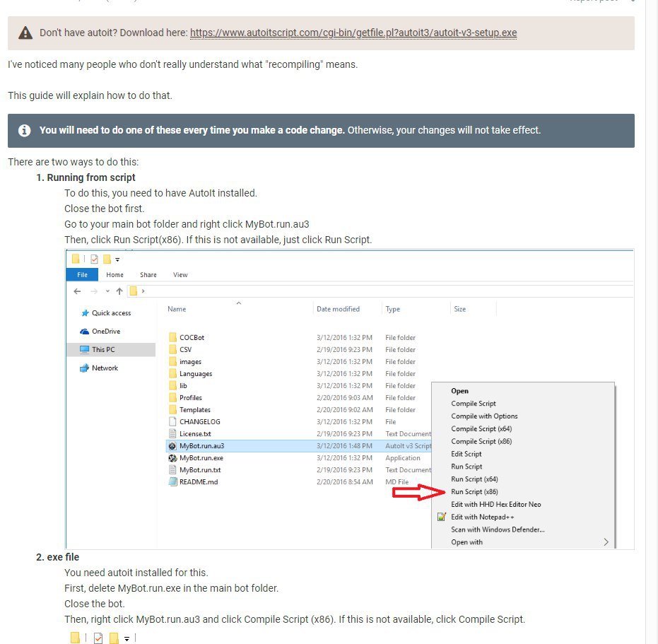Open the Share ribbon tab
The height and width of the screenshot is (644, 658).
tap(148, 274)
